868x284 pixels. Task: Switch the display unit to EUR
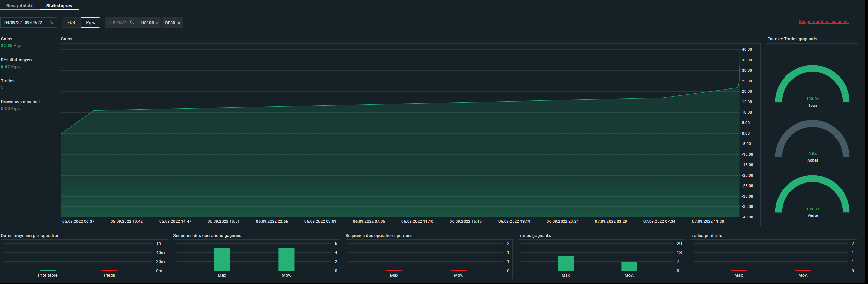71,23
